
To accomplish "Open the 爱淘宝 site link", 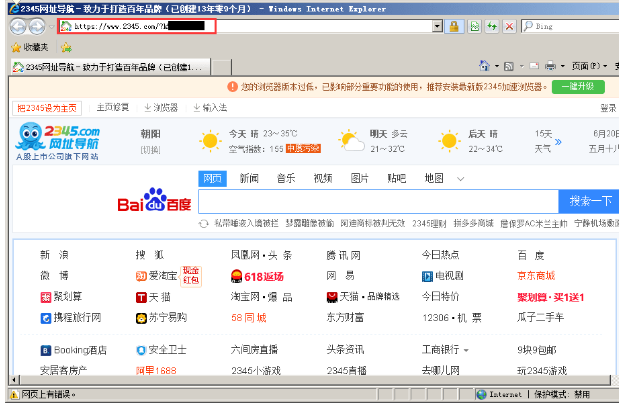I will [x=157, y=276].
